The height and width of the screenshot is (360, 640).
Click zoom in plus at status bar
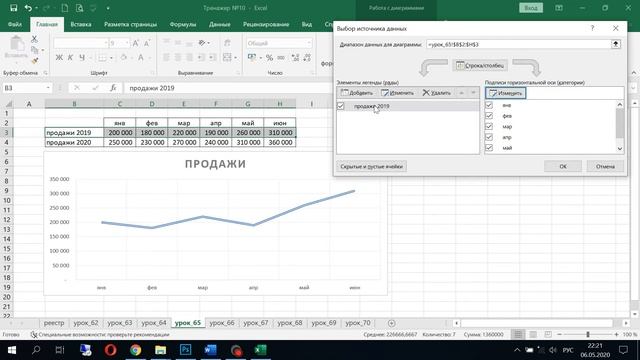[x=616, y=334]
